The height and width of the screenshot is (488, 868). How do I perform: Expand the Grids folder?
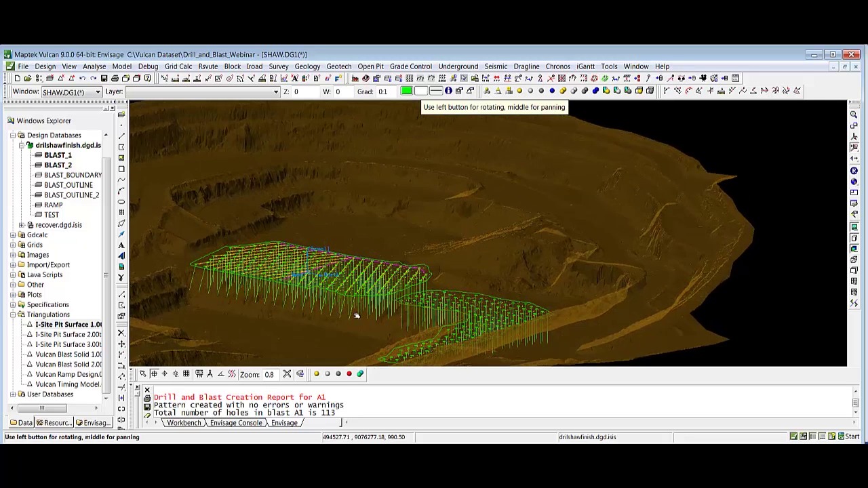coord(13,245)
